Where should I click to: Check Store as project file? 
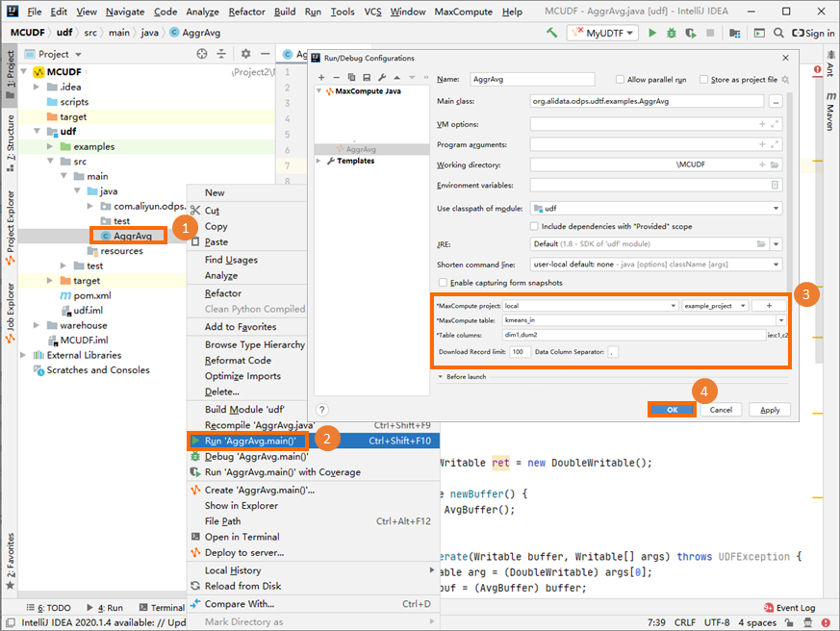(703, 80)
